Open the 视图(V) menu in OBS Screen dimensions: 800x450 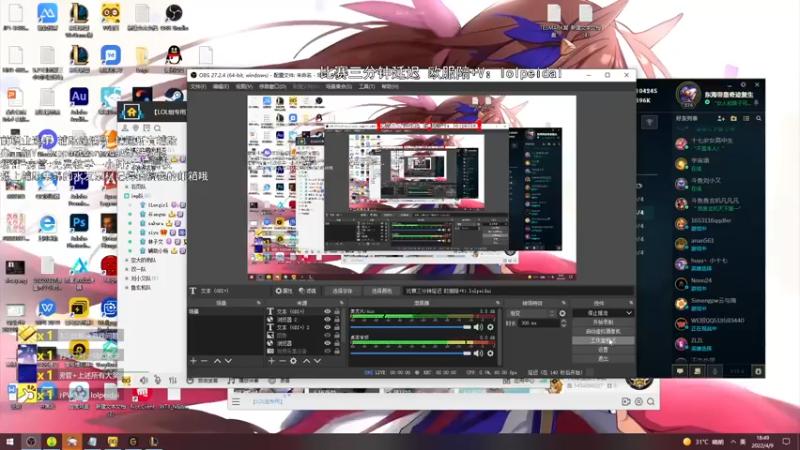pos(244,87)
